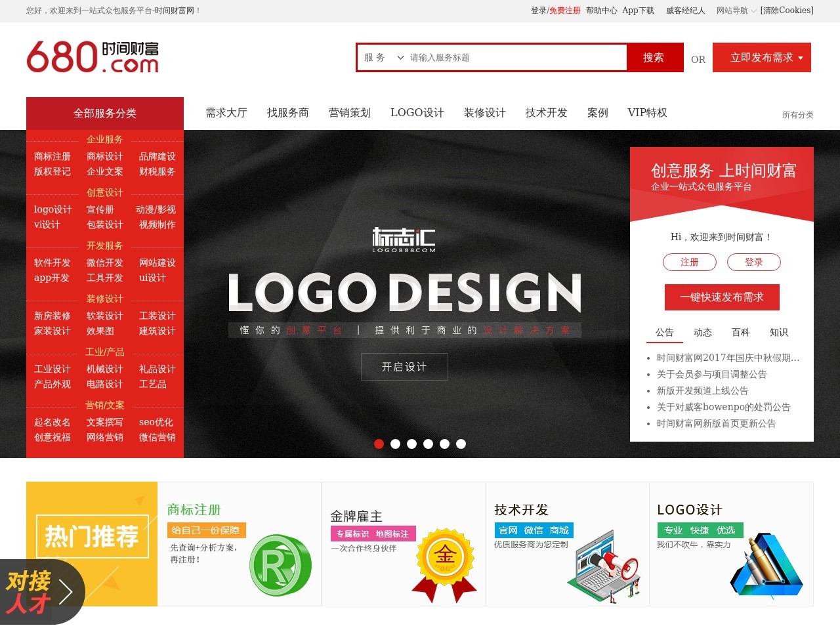Open 关于会员参与项目调整公告 announcement
This screenshot has width=840, height=630.
[x=711, y=375]
